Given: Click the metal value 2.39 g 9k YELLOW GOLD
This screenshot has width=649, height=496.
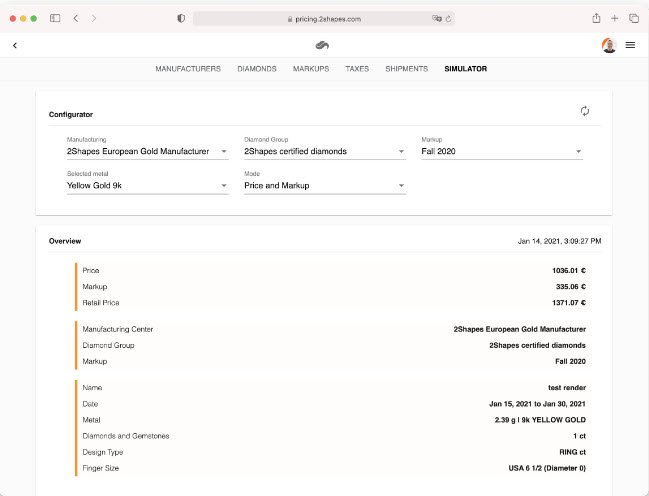Looking at the screenshot, I should pyautogui.click(x=540, y=420).
